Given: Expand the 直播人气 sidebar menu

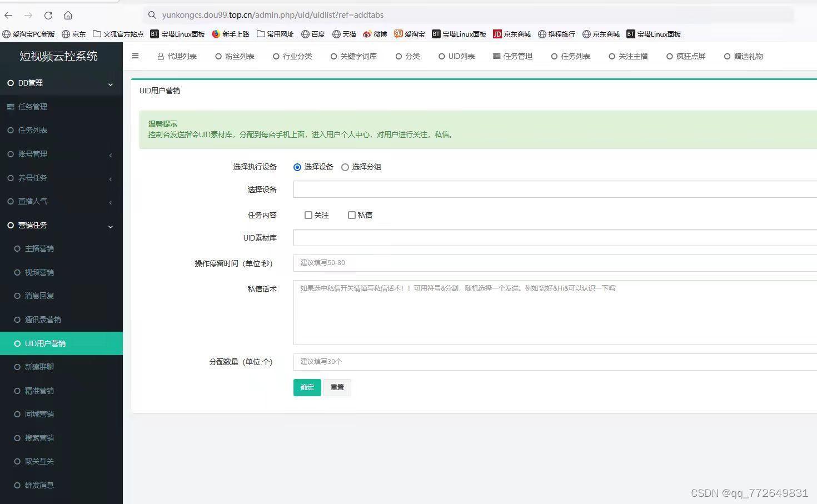Looking at the screenshot, I should click(61, 201).
